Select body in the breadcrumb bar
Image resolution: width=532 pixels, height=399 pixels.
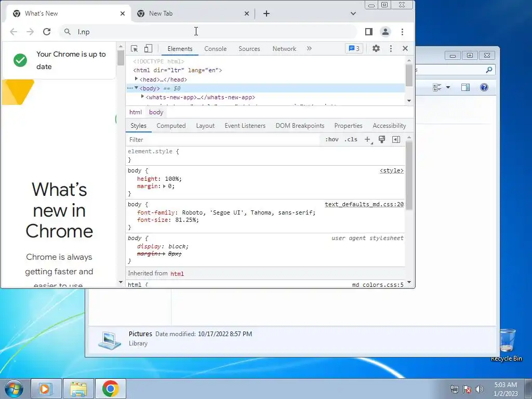(156, 112)
